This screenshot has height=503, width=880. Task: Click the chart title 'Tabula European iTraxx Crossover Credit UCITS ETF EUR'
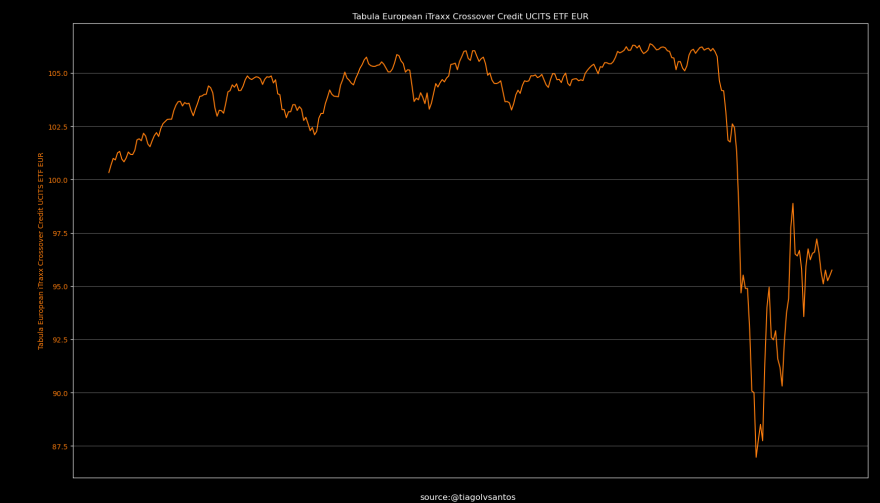click(x=470, y=16)
